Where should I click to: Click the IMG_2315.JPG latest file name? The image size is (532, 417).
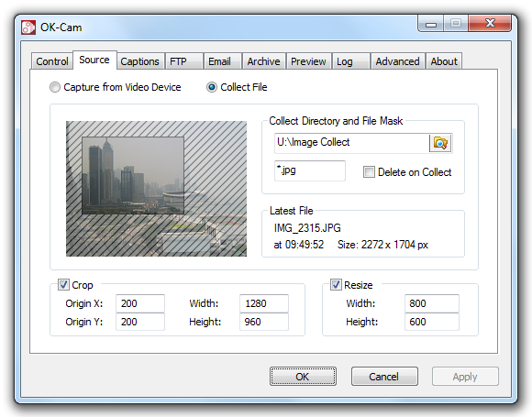point(307,228)
